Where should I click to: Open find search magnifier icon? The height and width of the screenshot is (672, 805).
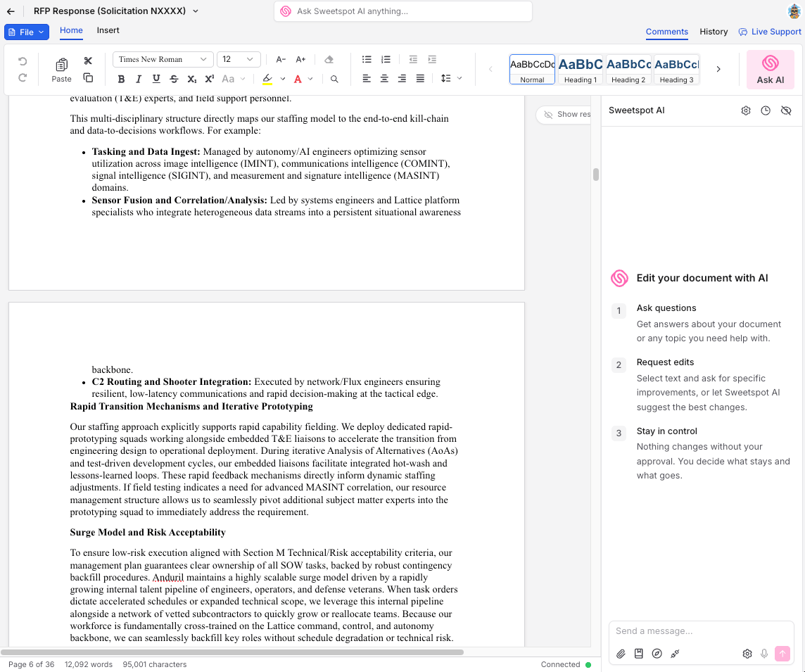pyautogui.click(x=334, y=79)
